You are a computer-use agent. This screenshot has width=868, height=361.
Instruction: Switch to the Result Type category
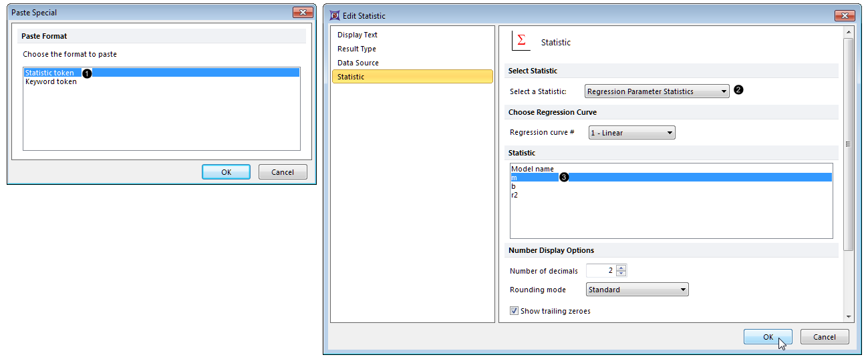(357, 49)
